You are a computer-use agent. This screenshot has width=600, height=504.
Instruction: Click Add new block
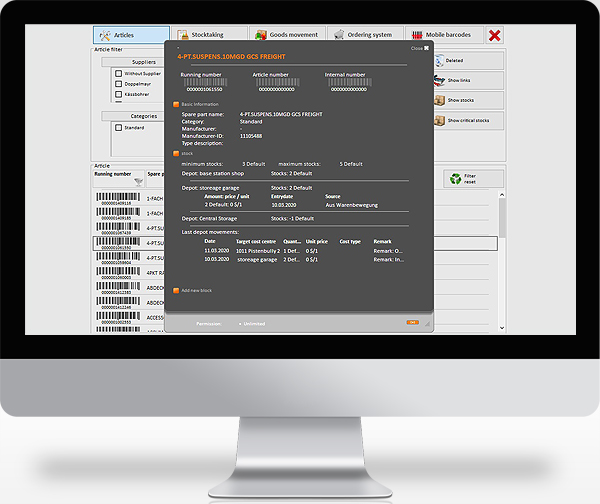point(177,291)
